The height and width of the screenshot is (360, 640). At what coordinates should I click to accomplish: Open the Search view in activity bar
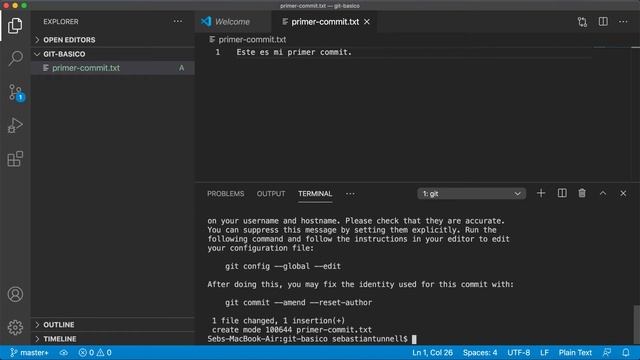(x=16, y=58)
